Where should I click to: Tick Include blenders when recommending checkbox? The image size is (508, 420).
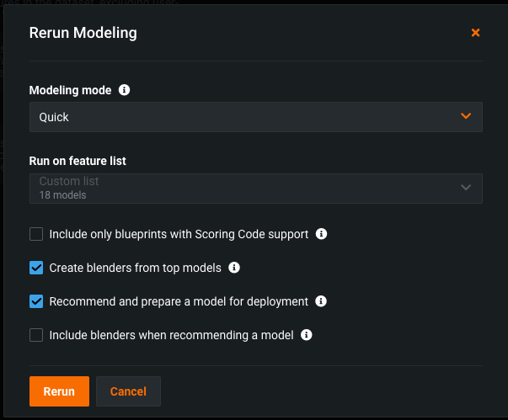coord(36,335)
